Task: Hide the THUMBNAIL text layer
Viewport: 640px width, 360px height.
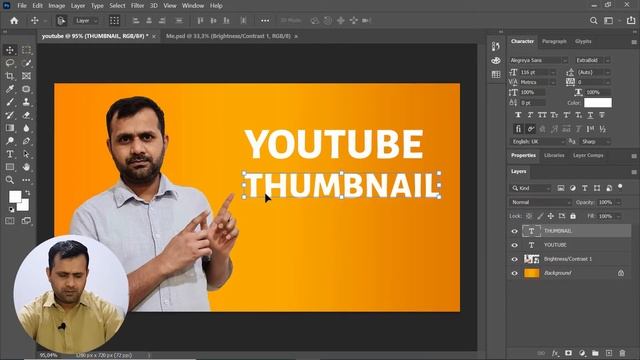Action: coord(514,231)
